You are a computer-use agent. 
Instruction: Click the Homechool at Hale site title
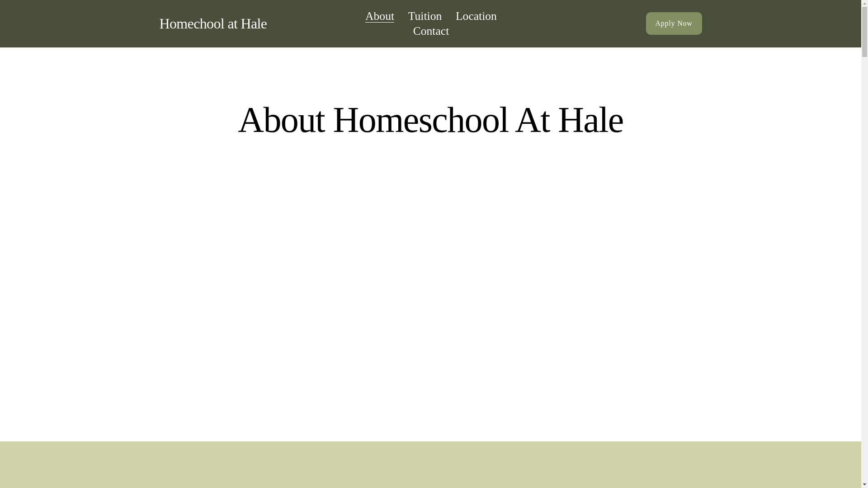coord(213,23)
